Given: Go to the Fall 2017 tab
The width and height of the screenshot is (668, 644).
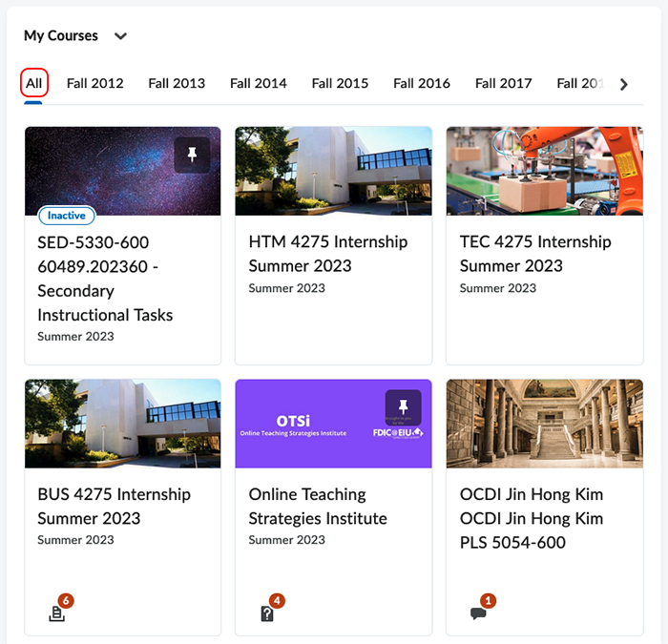Looking at the screenshot, I should [503, 83].
